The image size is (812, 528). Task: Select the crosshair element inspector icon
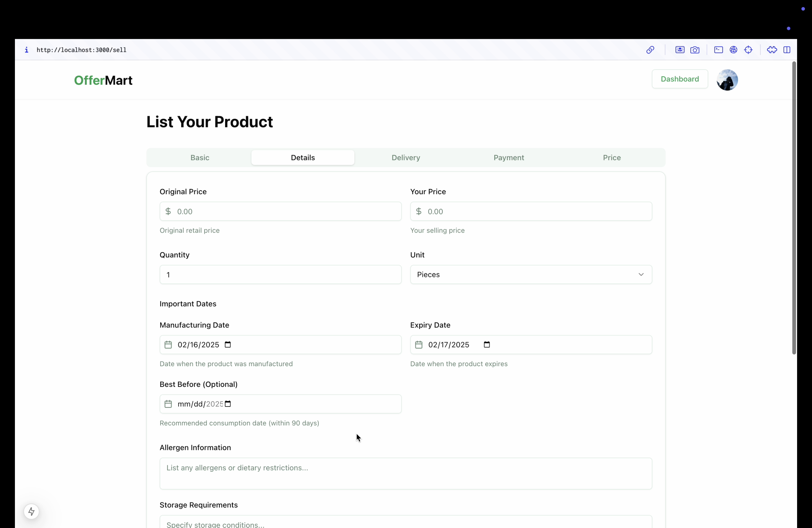point(748,50)
